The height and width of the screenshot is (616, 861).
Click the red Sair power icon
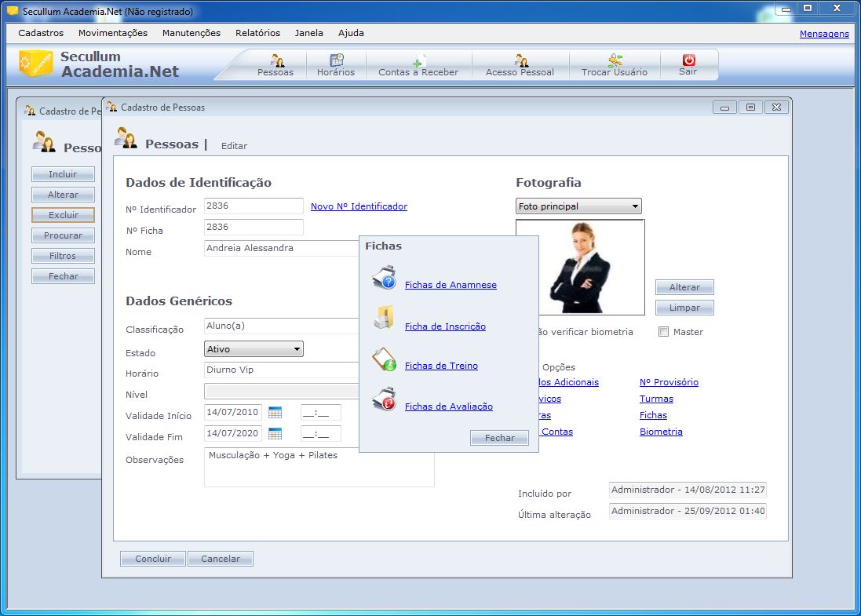(688, 60)
